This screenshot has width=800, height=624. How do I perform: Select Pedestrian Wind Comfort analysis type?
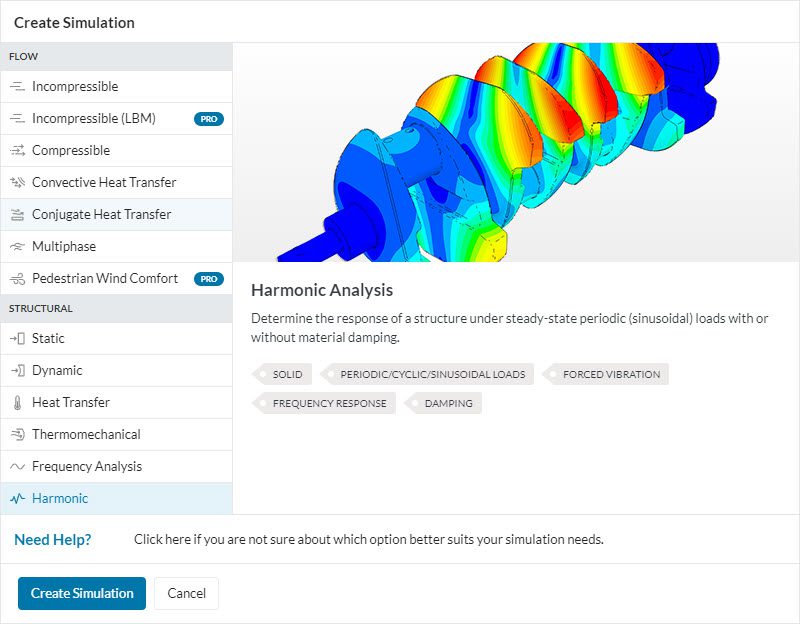click(104, 279)
